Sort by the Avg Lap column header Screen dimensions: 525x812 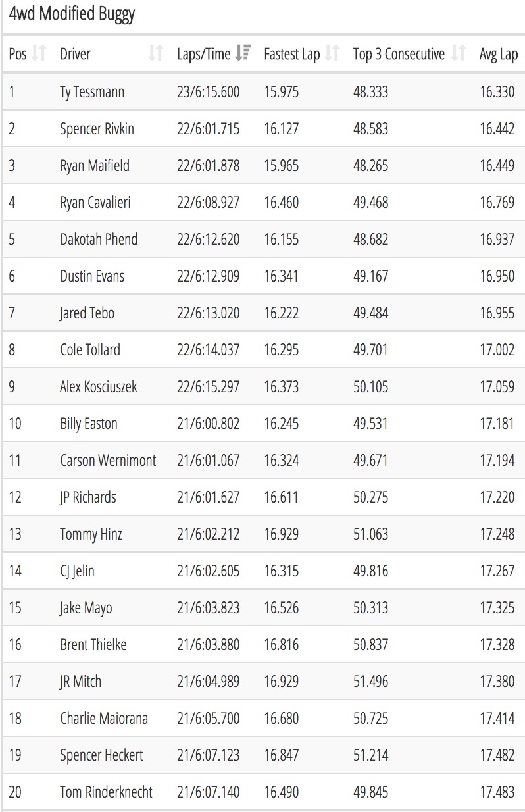tap(499, 54)
